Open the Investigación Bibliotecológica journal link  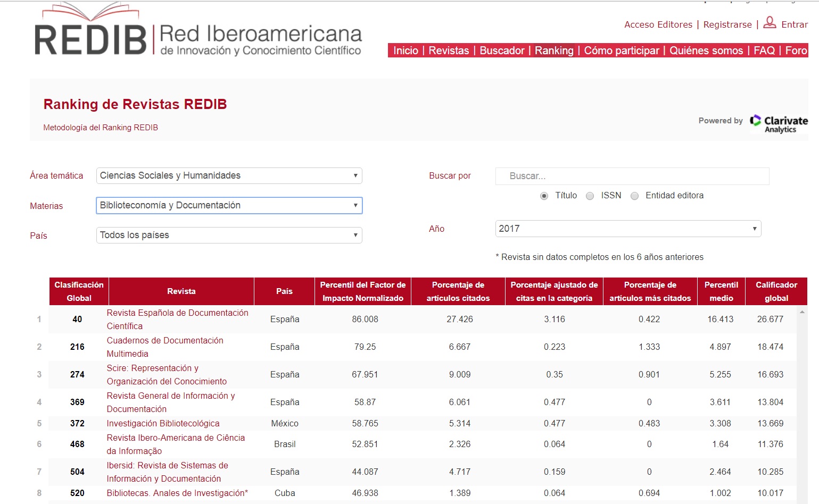tap(163, 423)
